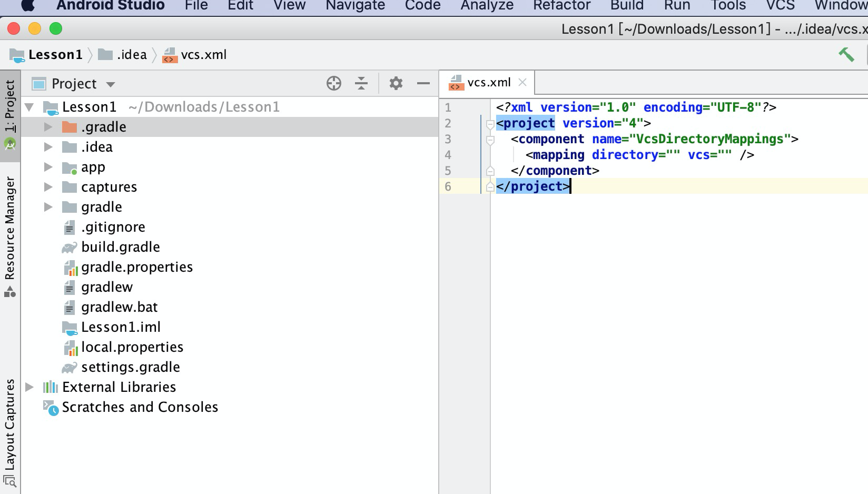Click Lesson1 in the breadcrumb bar
Screen dimensions: 868x494
click(56, 54)
